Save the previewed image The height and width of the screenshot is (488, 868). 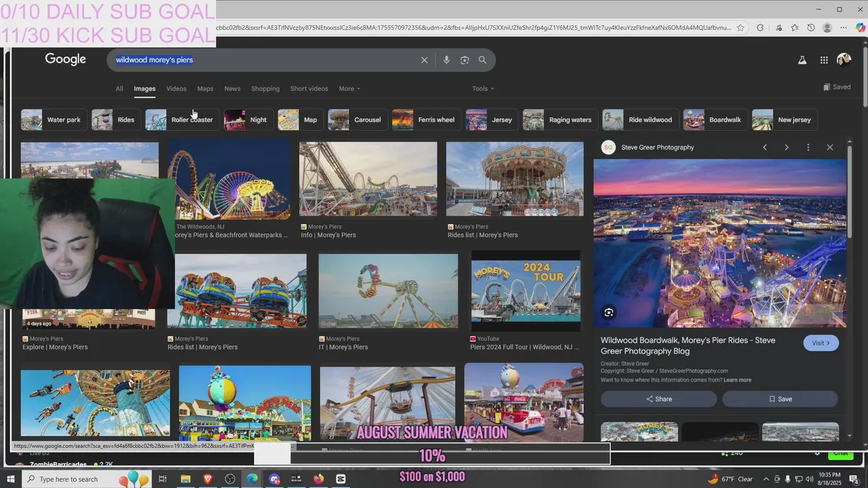pyautogui.click(x=780, y=399)
